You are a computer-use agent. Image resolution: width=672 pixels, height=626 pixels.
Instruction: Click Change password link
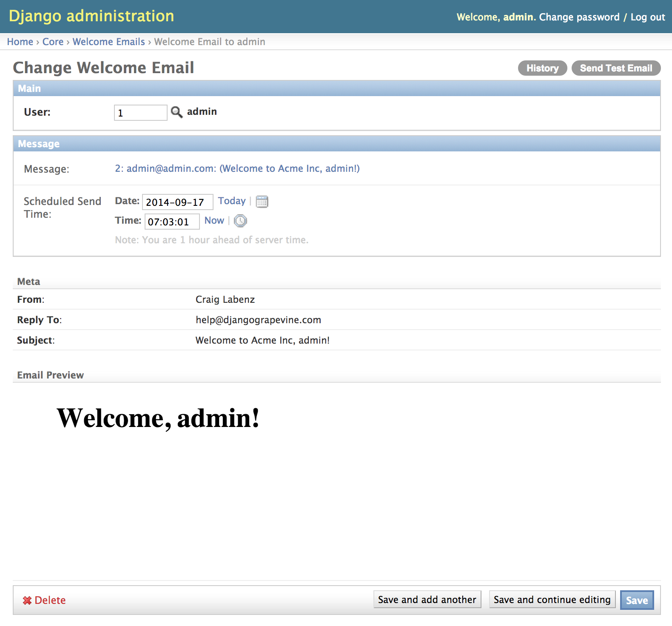579,17
